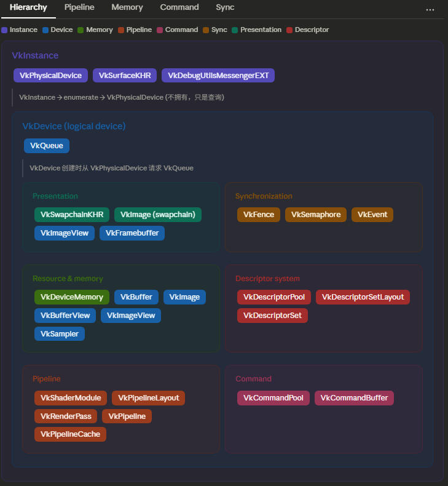This screenshot has height=486, width=448.
Task: Click the VkCommandBuffer chip
Action: pos(354,398)
